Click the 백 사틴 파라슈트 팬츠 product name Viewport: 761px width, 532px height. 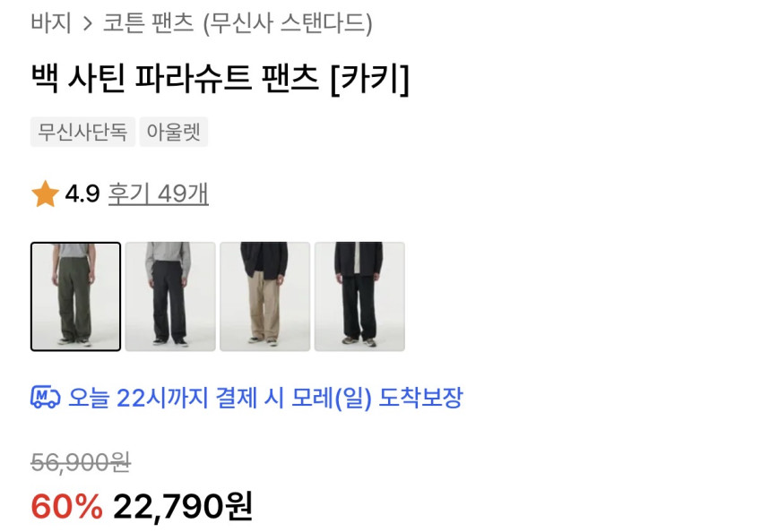click(x=175, y=78)
